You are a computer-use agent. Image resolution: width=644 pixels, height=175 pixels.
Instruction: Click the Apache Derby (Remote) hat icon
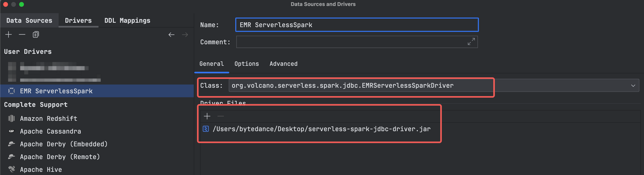point(12,156)
